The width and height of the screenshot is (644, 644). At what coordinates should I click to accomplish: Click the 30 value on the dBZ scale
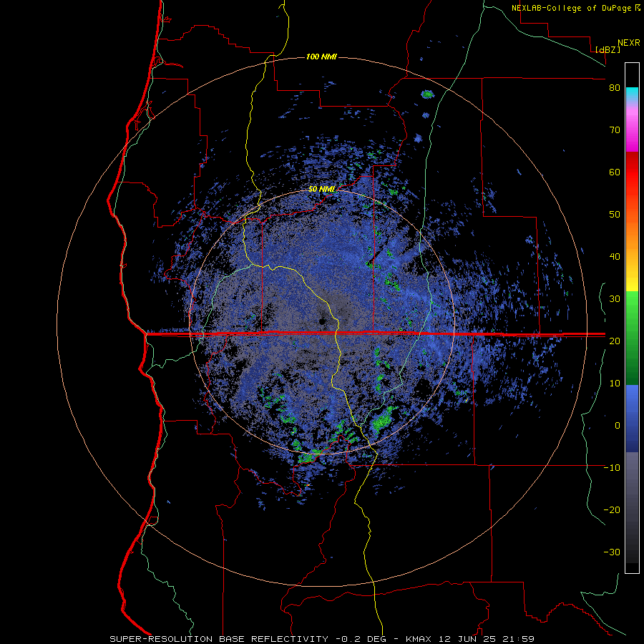coord(615,299)
